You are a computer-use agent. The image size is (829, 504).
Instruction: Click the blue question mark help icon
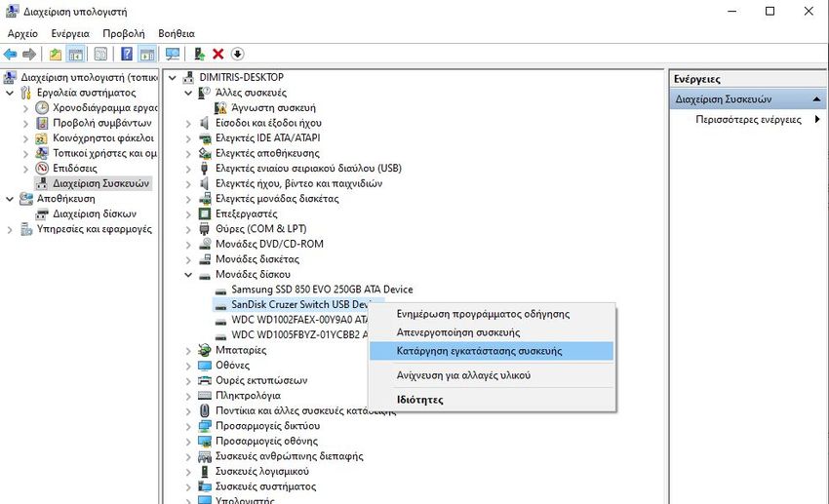pos(127,54)
